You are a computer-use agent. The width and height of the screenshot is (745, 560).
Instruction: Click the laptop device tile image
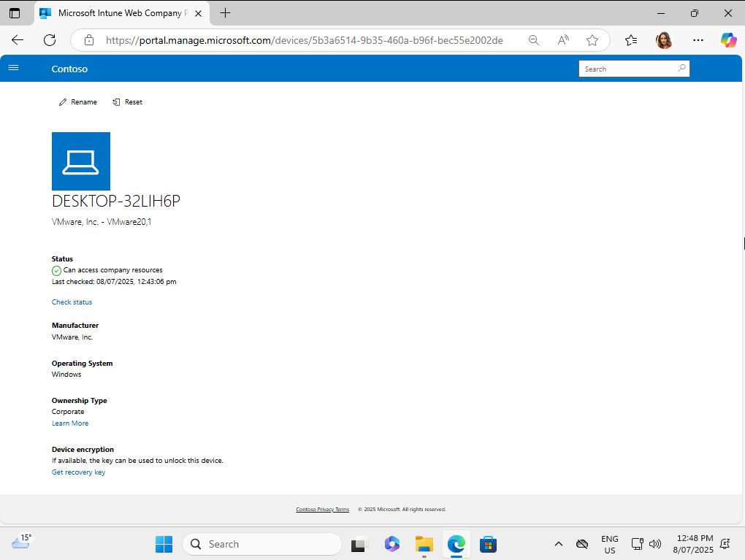tap(81, 161)
